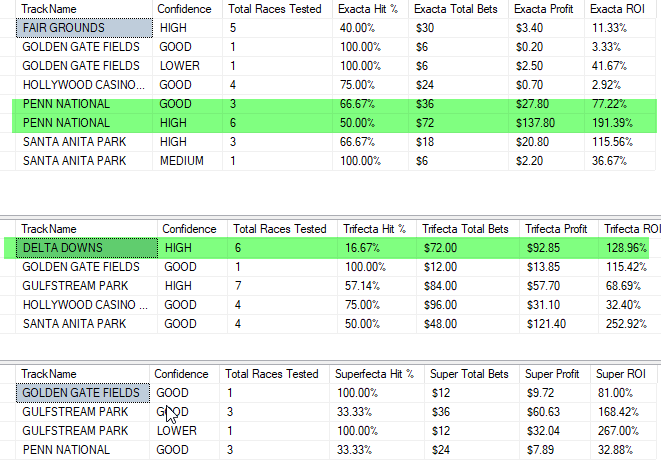Click the $121.40 Santa Anita profit cell
The image size is (661, 462).
click(559, 324)
